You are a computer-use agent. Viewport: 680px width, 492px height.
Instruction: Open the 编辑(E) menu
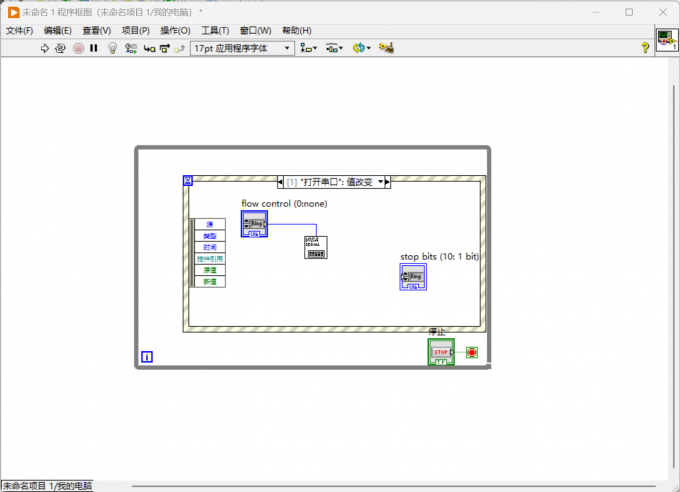pyautogui.click(x=58, y=31)
